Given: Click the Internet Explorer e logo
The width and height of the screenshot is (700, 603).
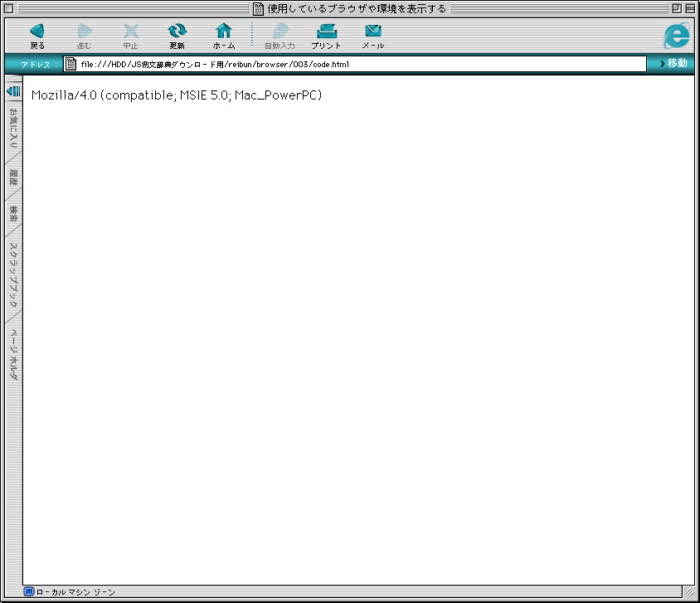Looking at the screenshot, I should coord(677,36).
